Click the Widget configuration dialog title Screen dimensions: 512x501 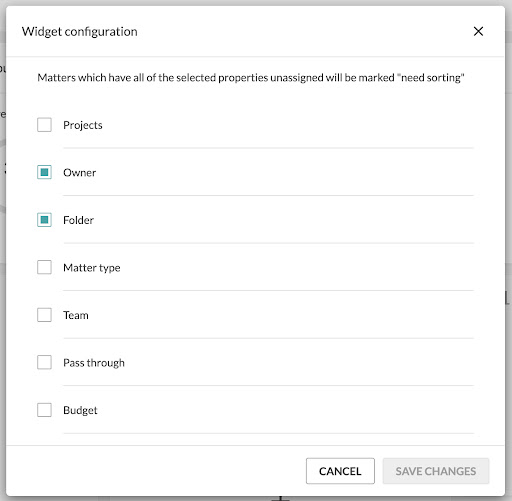[80, 32]
